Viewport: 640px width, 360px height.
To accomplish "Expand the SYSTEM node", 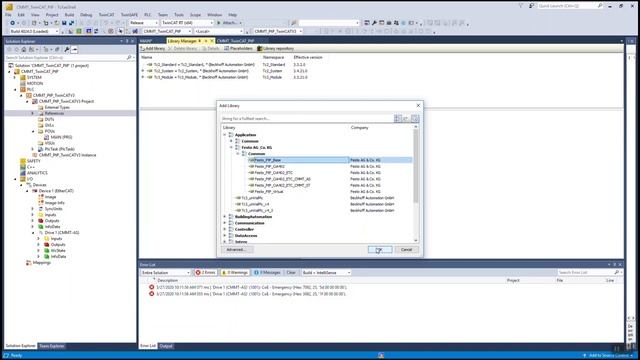I will pyautogui.click(x=15, y=77).
